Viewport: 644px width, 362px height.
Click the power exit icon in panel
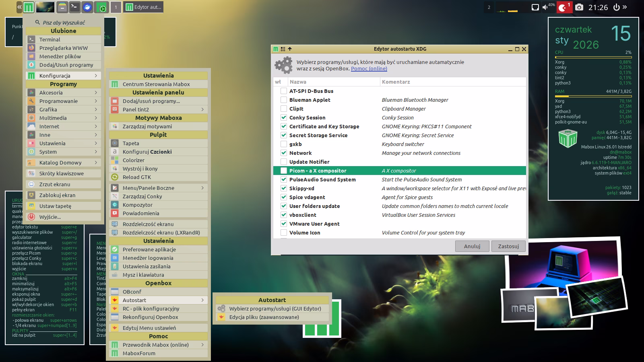[616, 7]
